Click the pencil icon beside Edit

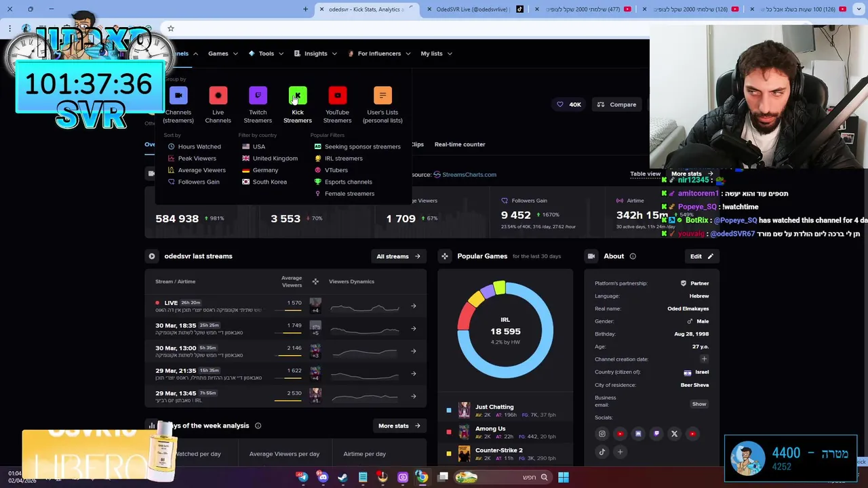click(710, 256)
